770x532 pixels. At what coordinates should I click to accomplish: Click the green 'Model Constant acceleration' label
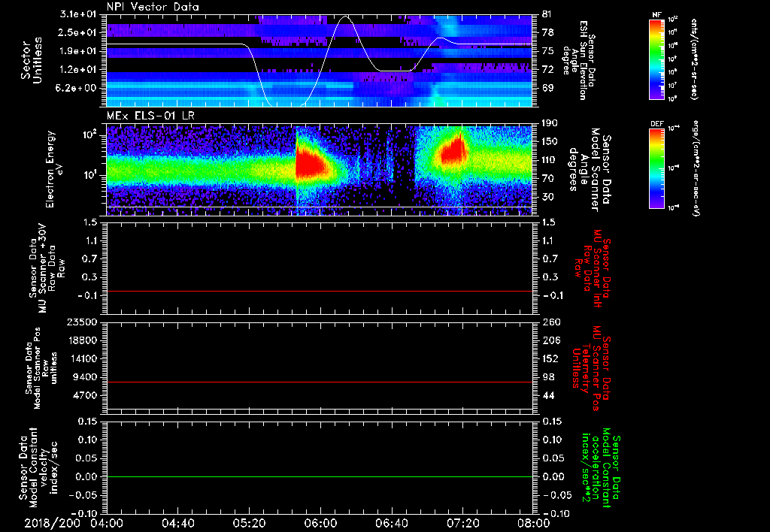click(601, 468)
